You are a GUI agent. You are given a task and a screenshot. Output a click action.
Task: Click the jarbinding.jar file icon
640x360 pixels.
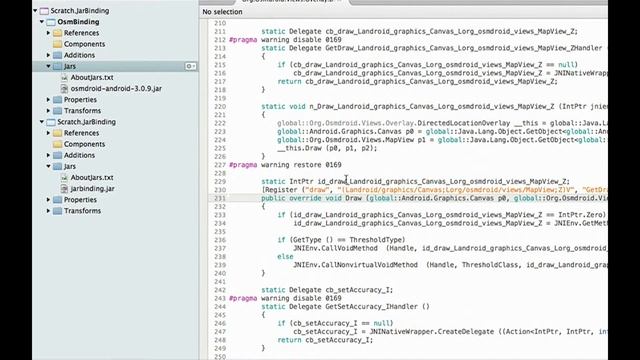coord(64,189)
